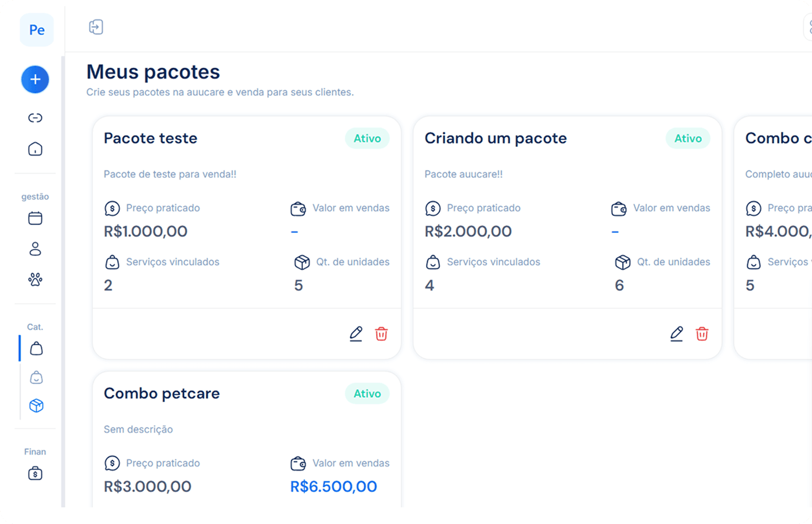Delete Criando um pacote via the trash icon
This screenshot has height=524, width=812.
point(702,333)
